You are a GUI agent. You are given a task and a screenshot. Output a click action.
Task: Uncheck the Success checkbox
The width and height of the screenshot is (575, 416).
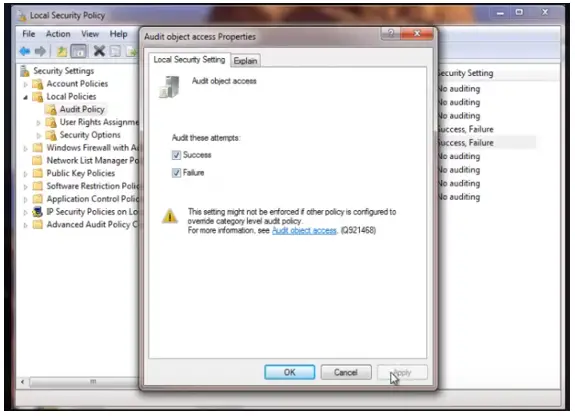click(176, 155)
